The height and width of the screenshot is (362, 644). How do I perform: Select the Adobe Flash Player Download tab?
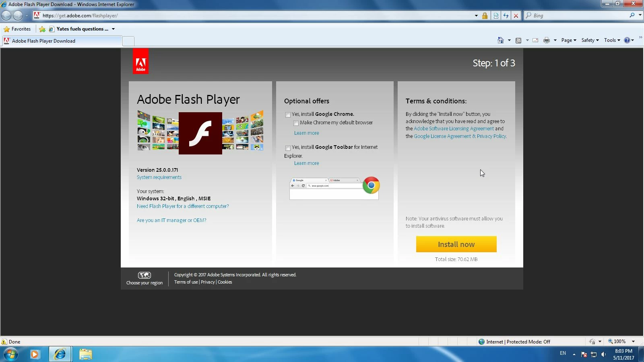click(x=62, y=41)
